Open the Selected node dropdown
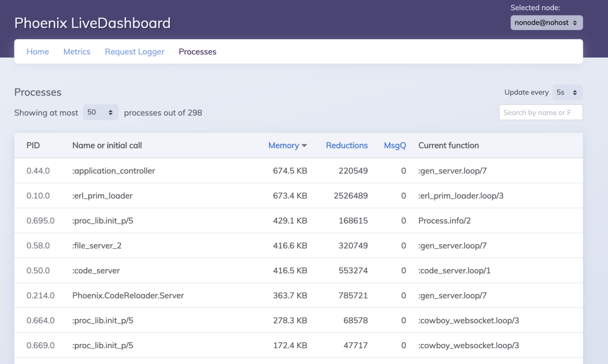The height and width of the screenshot is (364, 608). 547,23
